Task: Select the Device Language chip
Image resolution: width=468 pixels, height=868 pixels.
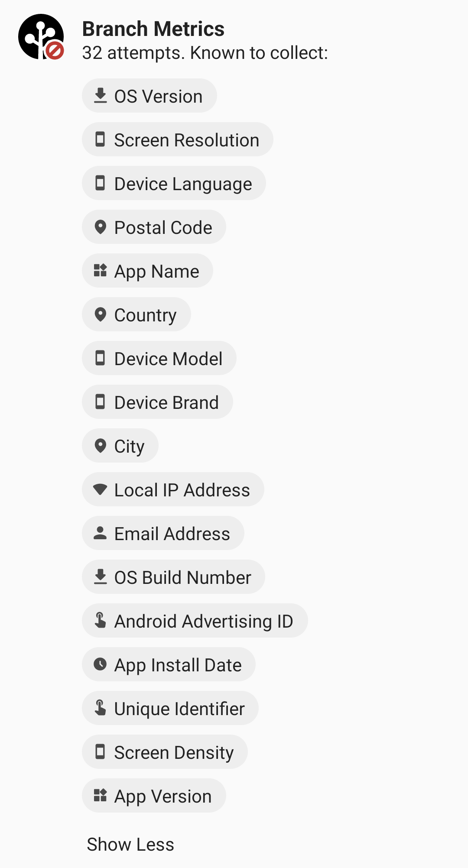Action: 174,183
